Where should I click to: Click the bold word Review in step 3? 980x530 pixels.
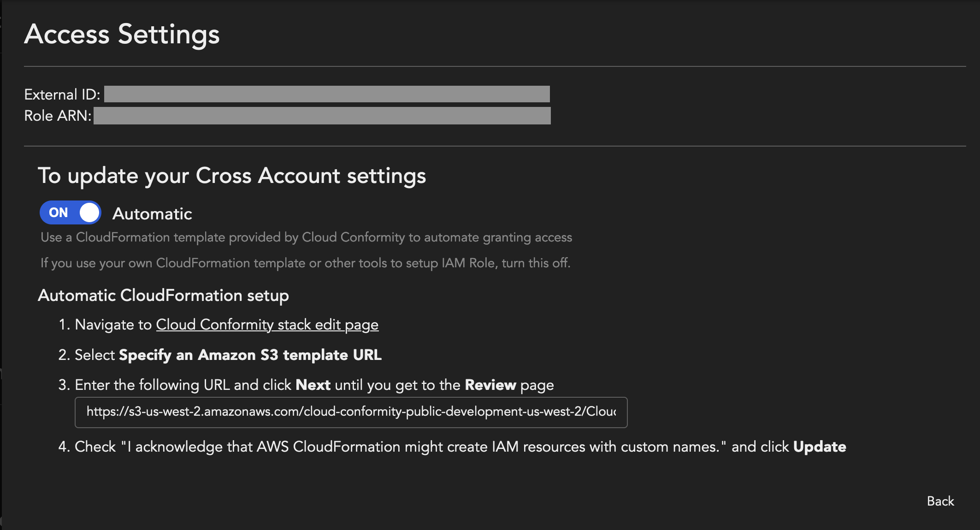[x=490, y=385]
